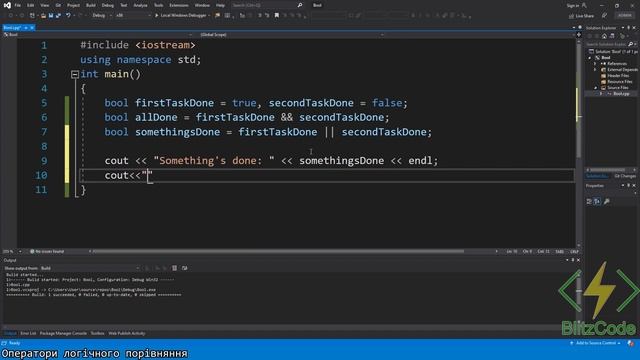
Task: Collapse the Bool project node
Action: (589, 58)
